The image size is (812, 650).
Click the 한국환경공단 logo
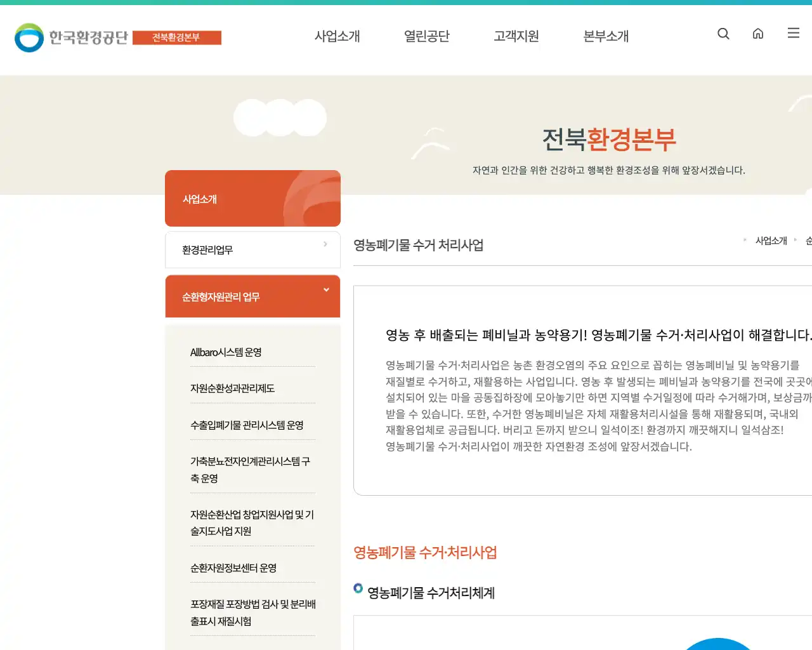tap(71, 36)
